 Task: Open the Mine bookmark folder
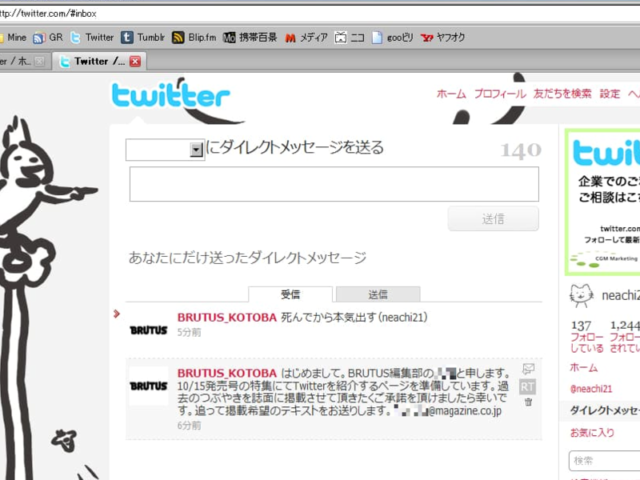click(x=13, y=38)
